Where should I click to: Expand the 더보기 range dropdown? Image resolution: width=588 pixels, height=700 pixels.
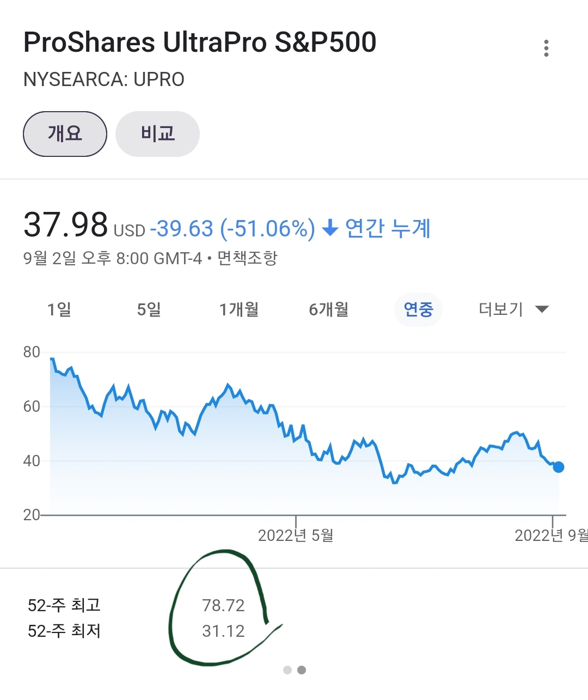pos(513,309)
